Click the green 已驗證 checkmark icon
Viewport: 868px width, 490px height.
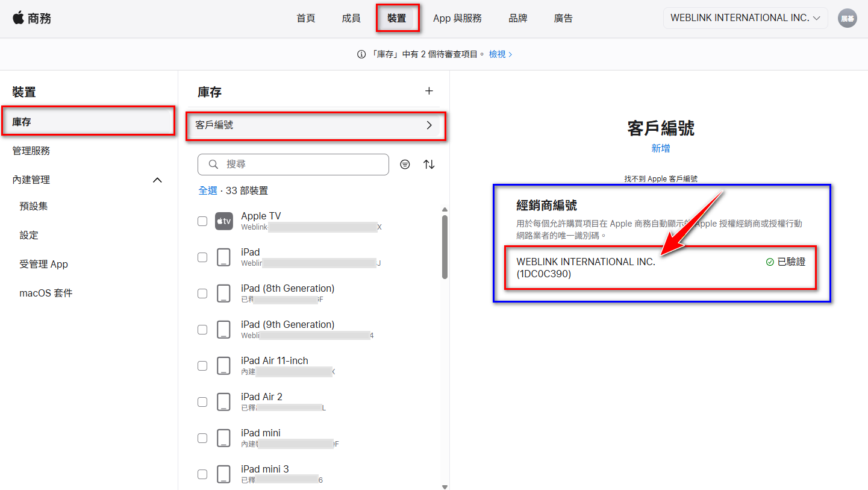pos(770,262)
